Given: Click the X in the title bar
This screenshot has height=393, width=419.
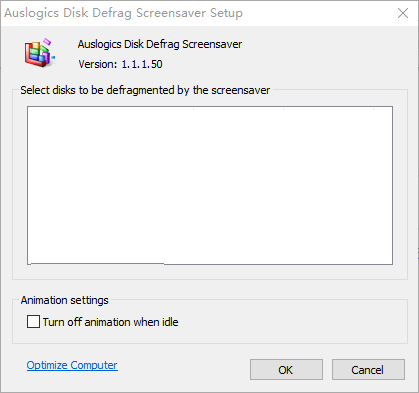Looking at the screenshot, I should (403, 13).
